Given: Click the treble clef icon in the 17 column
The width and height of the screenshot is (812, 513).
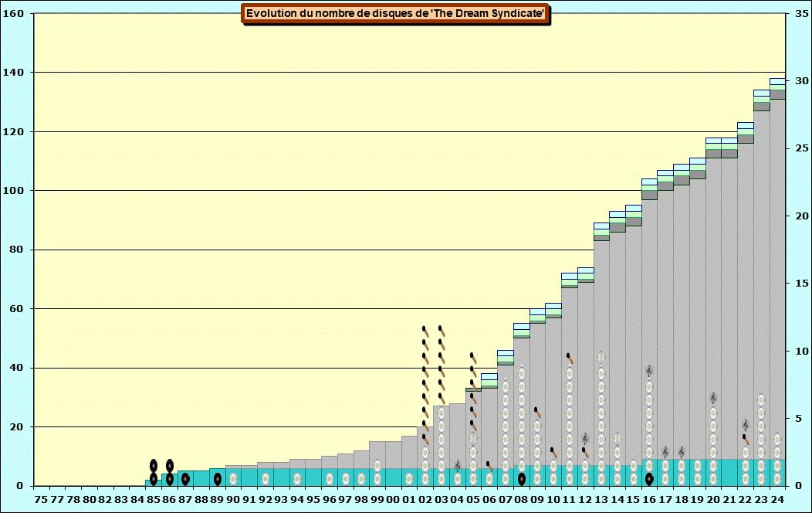Looking at the screenshot, I should tap(665, 452).
